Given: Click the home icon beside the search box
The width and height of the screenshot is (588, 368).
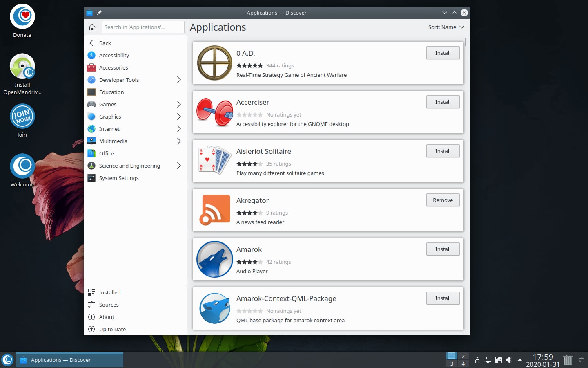Looking at the screenshot, I should pos(92,27).
